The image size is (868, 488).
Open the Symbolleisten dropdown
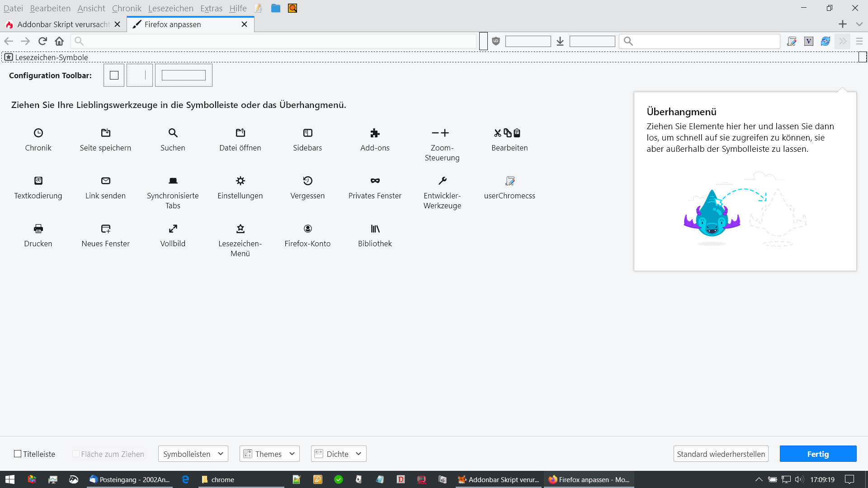pyautogui.click(x=193, y=454)
